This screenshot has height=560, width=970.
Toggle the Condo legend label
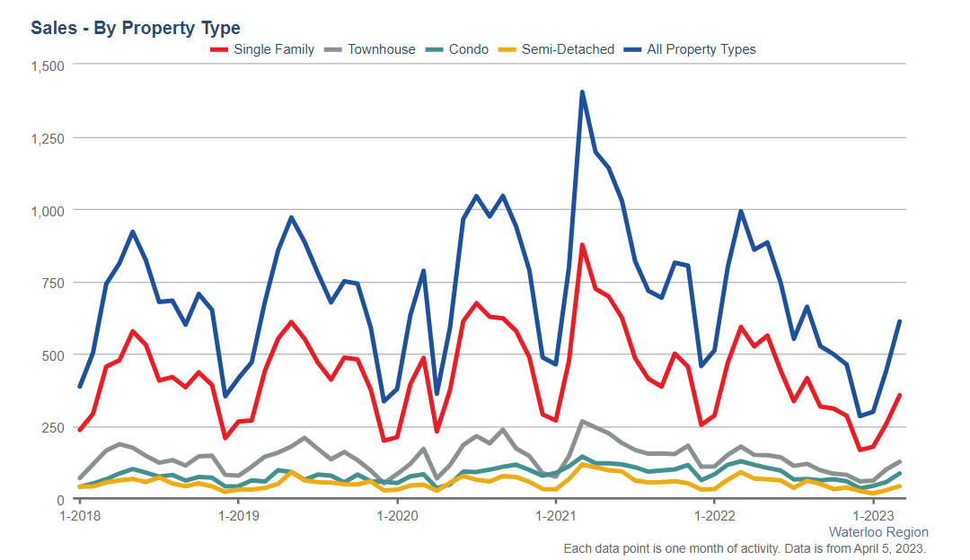click(x=469, y=49)
